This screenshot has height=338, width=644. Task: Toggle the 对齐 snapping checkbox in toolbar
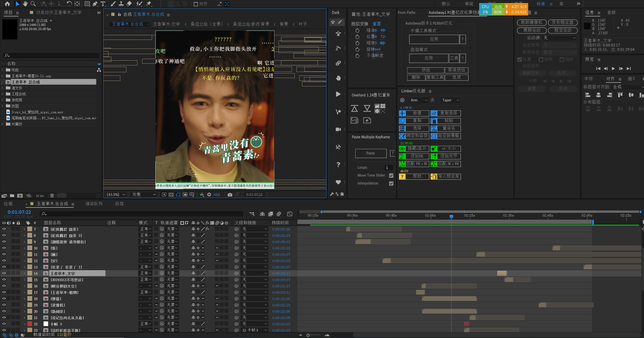pos(196,4)
